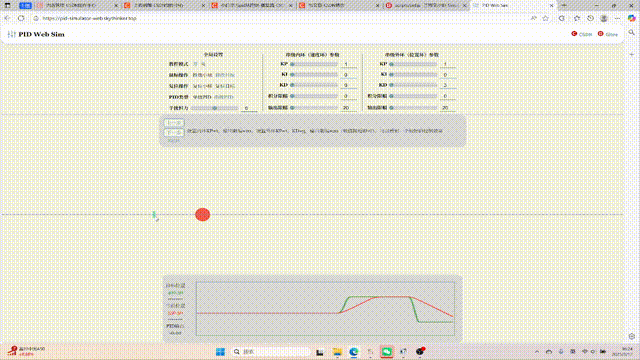This screenshot has width=640, height=360.
Task: Select the first keyboard operation option
Action: (x=202, y=86)
